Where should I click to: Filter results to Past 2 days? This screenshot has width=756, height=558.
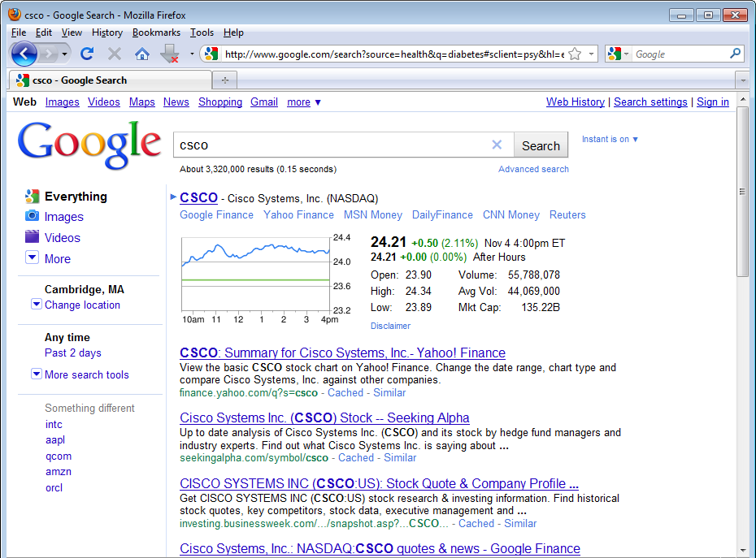(73, 353)
